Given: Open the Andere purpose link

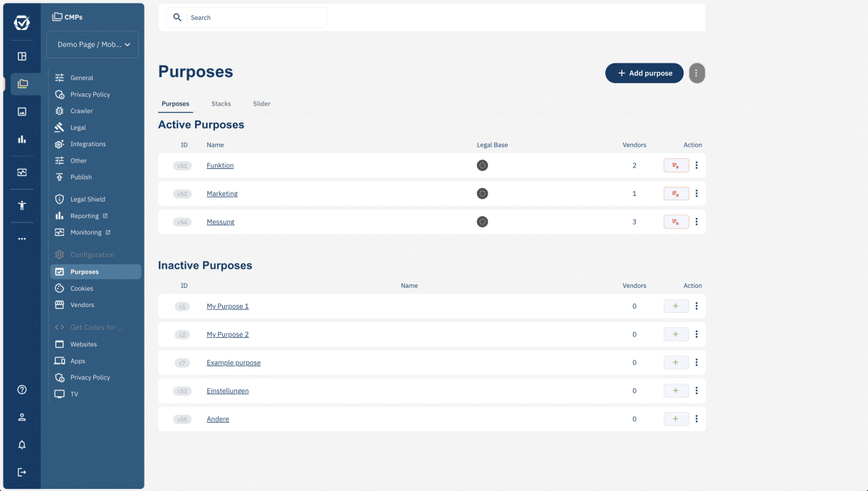Looking at the screenshot, I should pyautogui.click(x=218, y=419).
